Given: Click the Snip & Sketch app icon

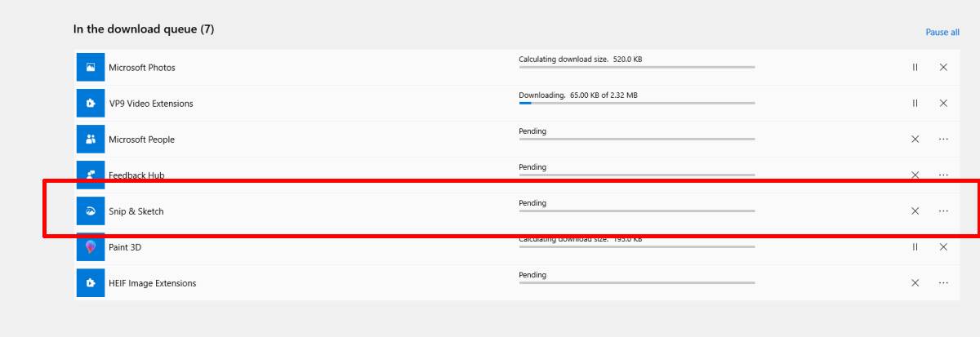Looking at the screenshot, I should click(x=91, y=211).
